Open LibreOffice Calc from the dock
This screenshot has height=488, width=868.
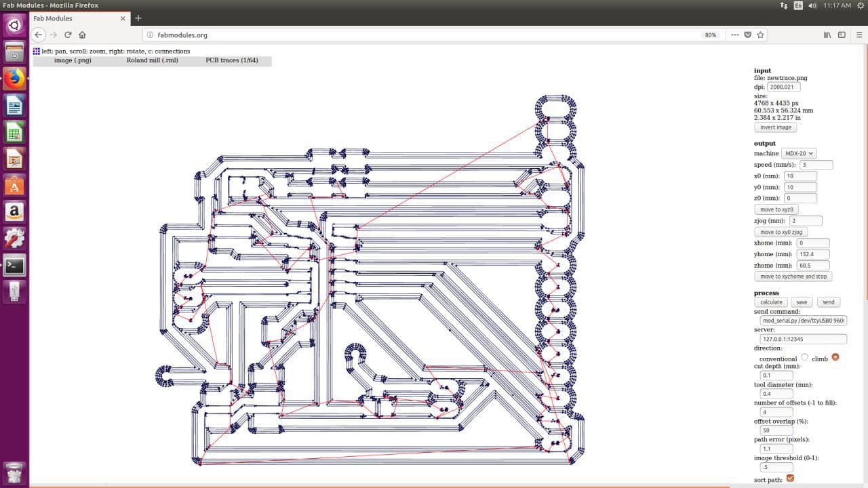14,131
